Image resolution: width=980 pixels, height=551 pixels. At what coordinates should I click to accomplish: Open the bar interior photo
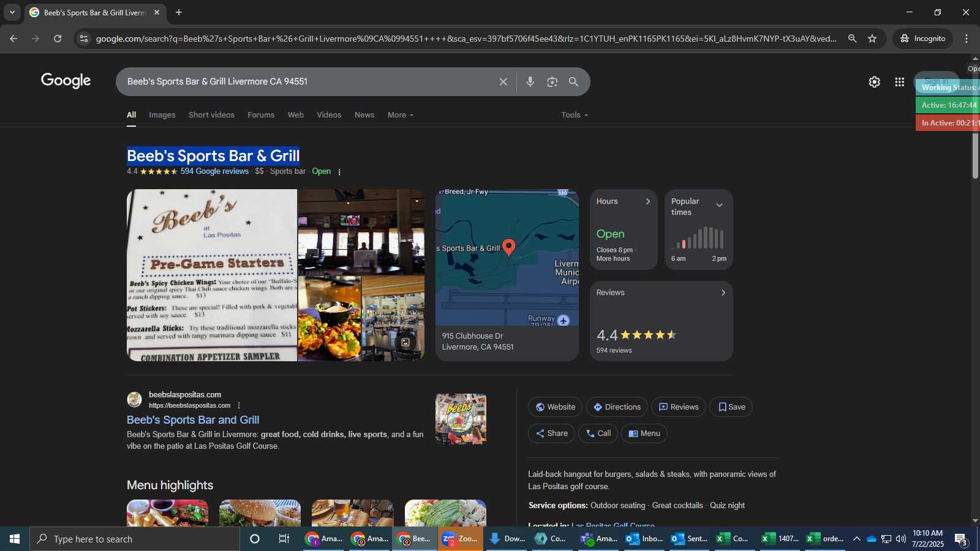click(x=361, y=231)
